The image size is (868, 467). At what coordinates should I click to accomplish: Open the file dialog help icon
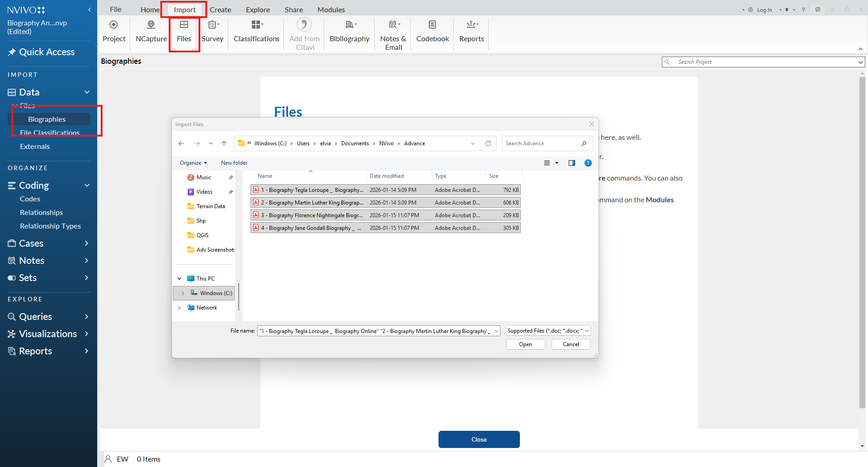[x=588, y=163]
